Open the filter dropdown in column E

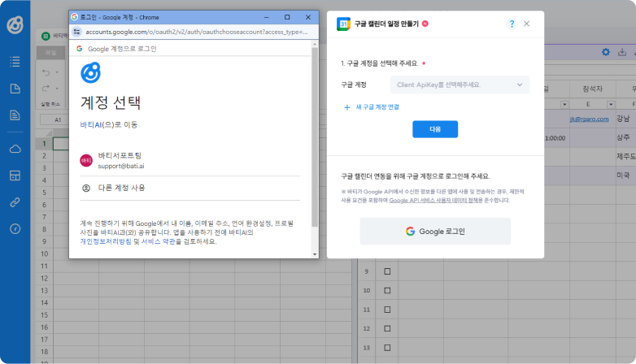(x=611, y=105)
